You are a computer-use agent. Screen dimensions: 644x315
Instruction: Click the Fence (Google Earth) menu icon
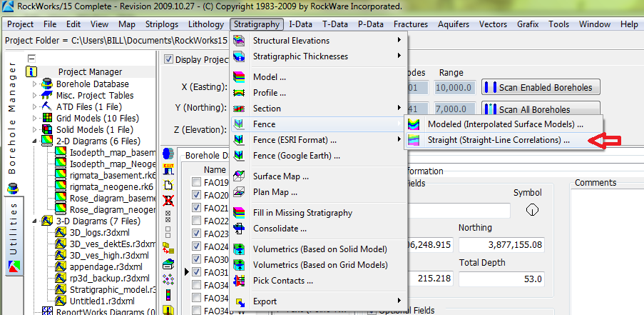pos(239,156)
